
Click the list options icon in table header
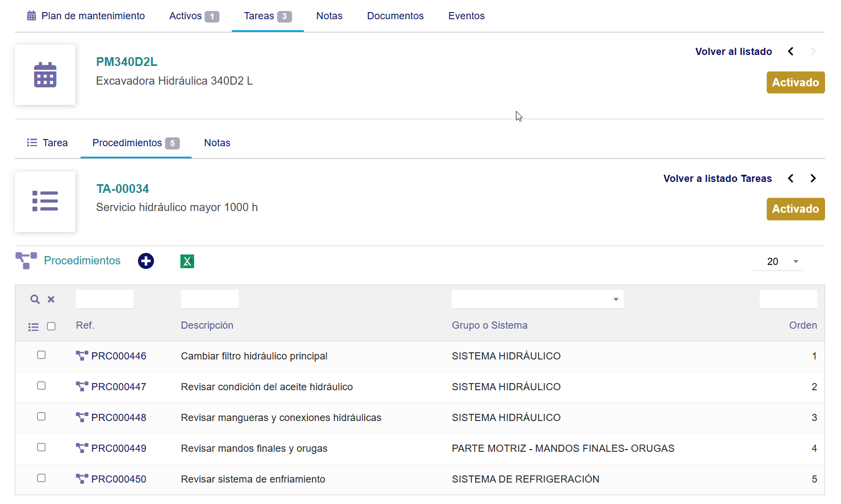click(x=34, y=327)
